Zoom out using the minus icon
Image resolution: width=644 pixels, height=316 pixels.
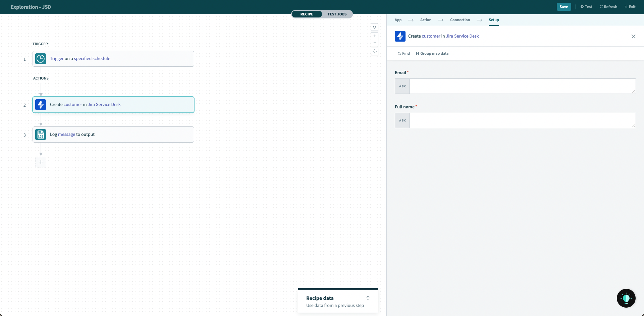[375, 43]
